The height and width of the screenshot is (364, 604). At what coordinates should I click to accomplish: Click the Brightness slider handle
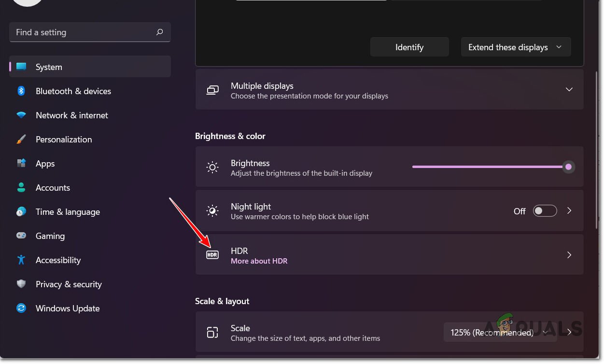[568, 167]
